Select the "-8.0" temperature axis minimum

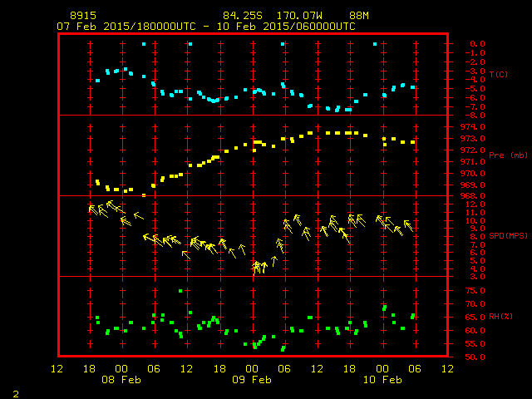tap(475, 116)
